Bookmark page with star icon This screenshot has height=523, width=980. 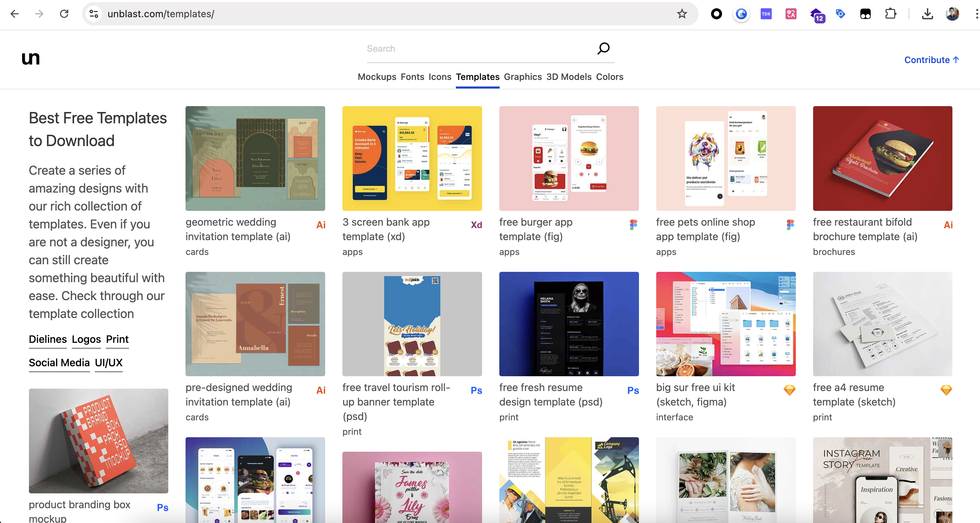pyautogui.click(x=682, y=14)
